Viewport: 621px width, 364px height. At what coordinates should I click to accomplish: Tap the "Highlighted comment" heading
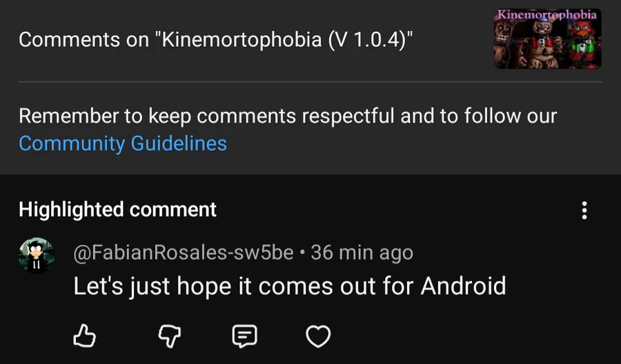click(117, 209)
